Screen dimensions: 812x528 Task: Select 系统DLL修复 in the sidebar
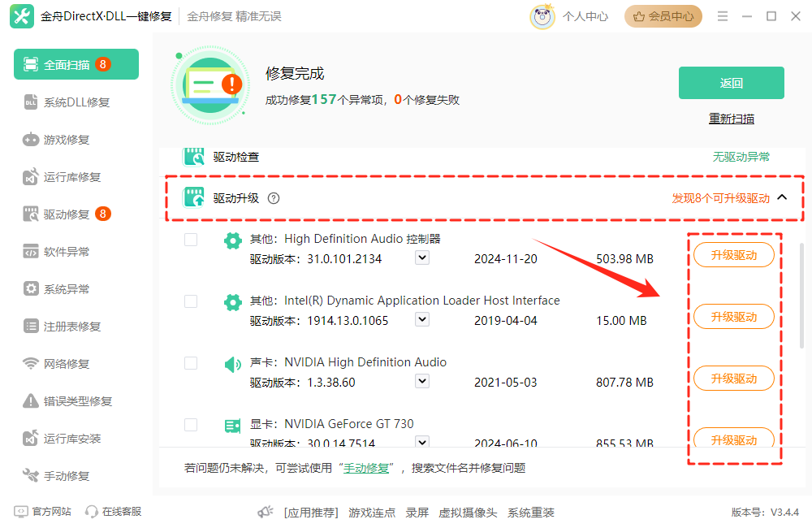point(76,102)
